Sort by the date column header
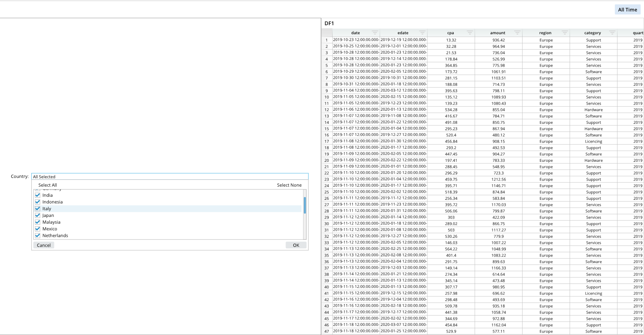The width and height of the screenshot is (644, 335). 355,33
